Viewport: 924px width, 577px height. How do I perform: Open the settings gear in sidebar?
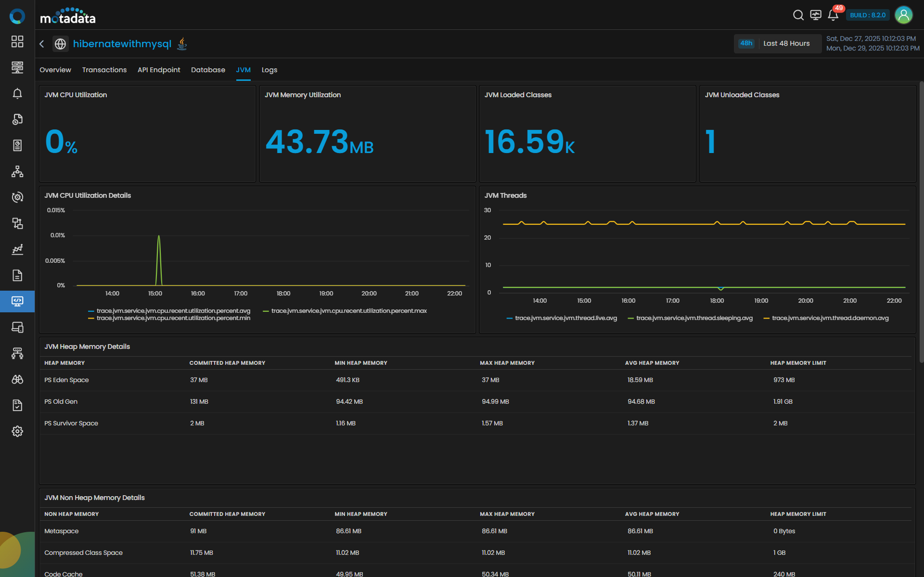point(17,431)
